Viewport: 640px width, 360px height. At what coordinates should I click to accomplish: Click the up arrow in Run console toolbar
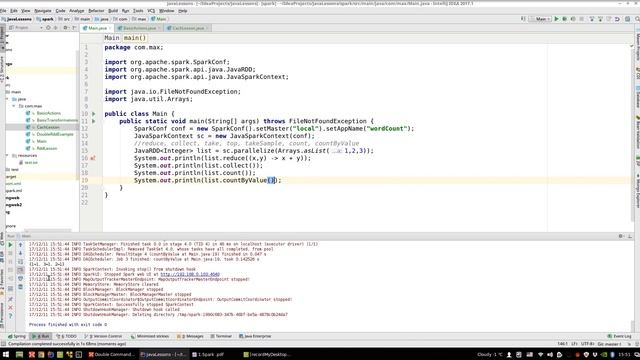(20, 245)
